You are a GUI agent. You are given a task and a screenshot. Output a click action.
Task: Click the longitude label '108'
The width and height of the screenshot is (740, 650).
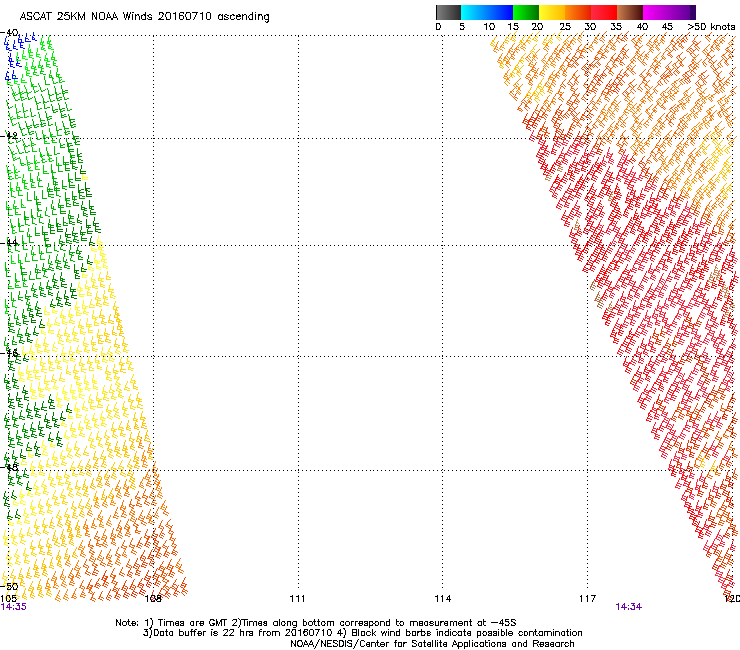coord(153,599)
